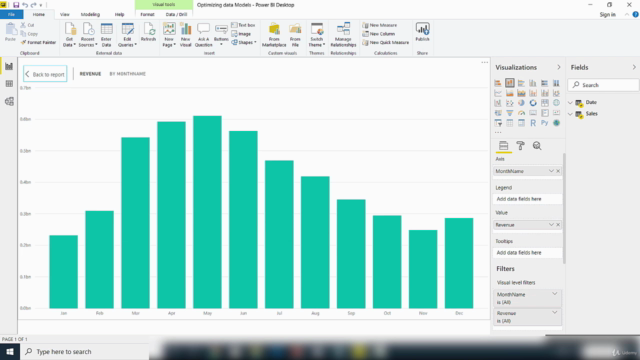Collapse the Visualizations pane
This screenshot has width=640, height=360.
pos(559,67)
